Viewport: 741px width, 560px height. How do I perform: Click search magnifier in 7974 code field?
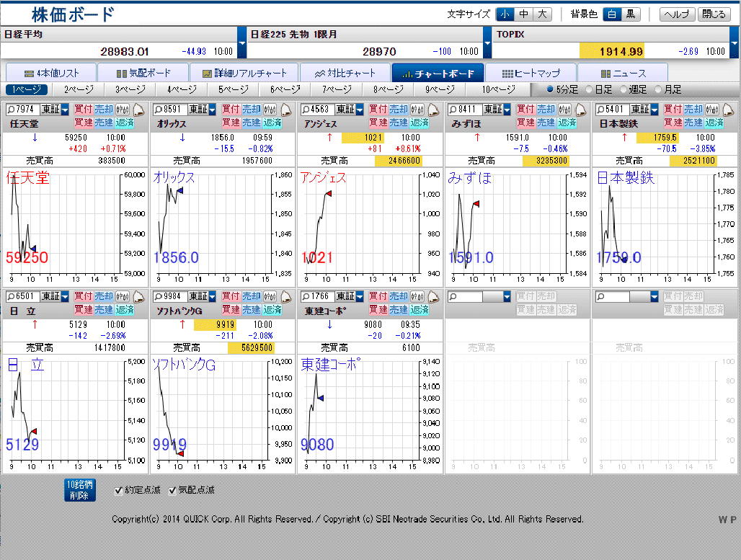click(11, 110)
